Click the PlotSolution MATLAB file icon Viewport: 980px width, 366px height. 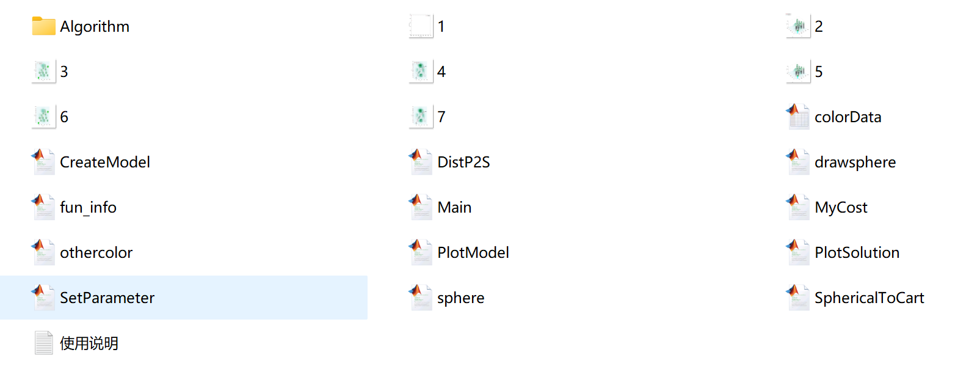pyautogui.click(x=798, y=252)
